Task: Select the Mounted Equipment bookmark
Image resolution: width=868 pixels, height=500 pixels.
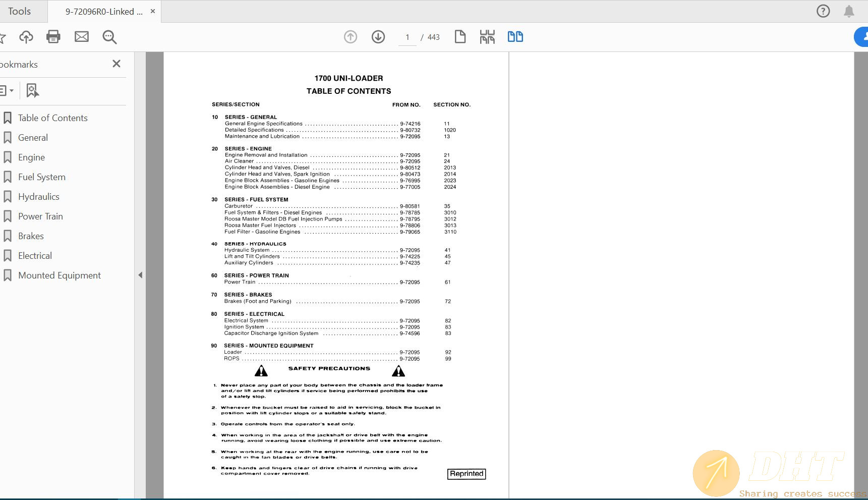Action: tap(60, 275)
